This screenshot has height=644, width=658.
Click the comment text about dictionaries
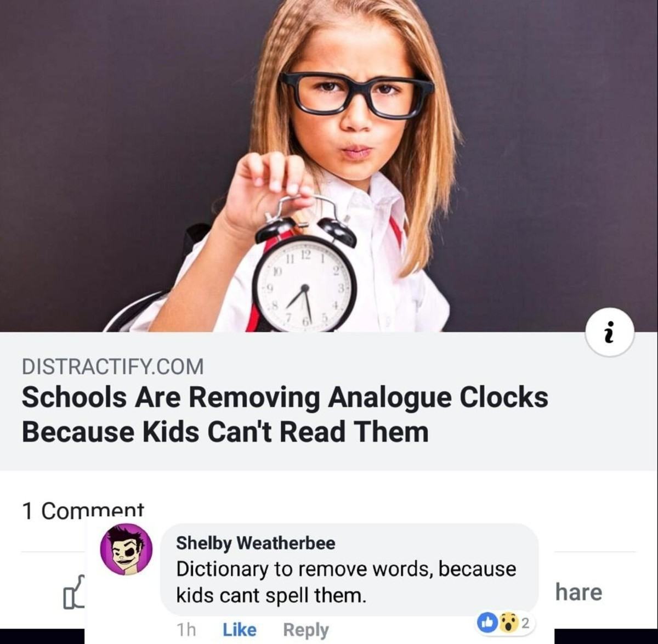point(346,581)
